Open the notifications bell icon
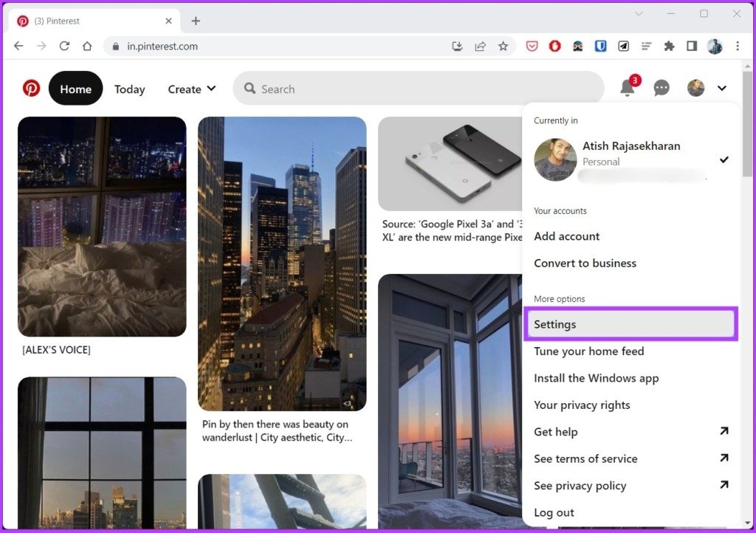The width and height of the screenshot is (756, 533). [x=627, y=88]
